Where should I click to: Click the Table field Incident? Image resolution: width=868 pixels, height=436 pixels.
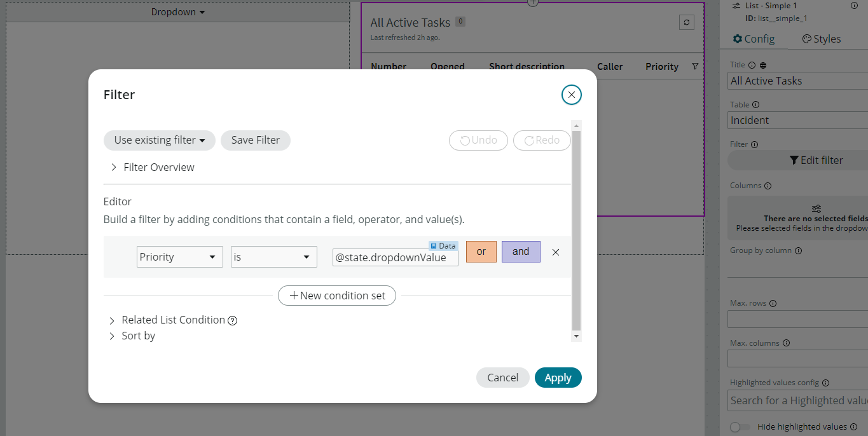pos(798,120)
